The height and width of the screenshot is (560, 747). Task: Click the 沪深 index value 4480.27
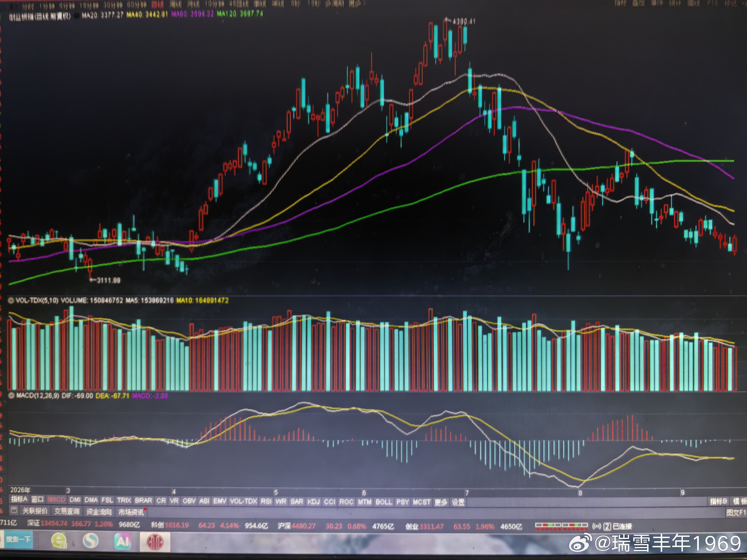303,526
